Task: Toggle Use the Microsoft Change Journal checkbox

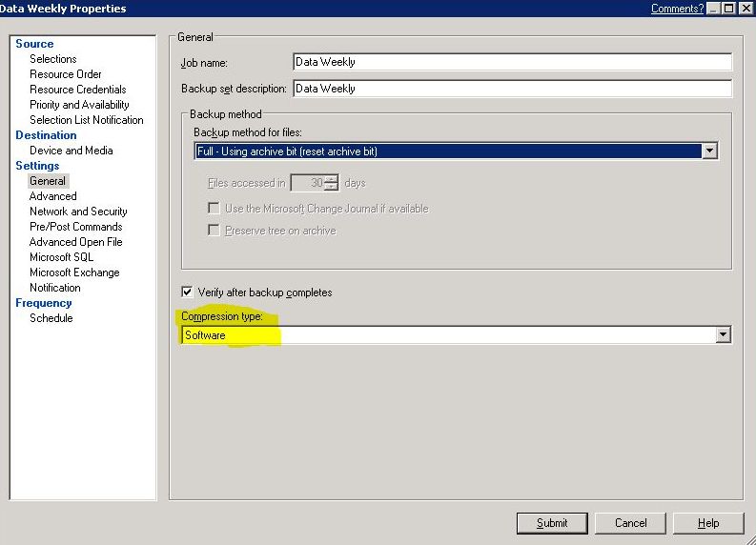Action: pos(214,208)
